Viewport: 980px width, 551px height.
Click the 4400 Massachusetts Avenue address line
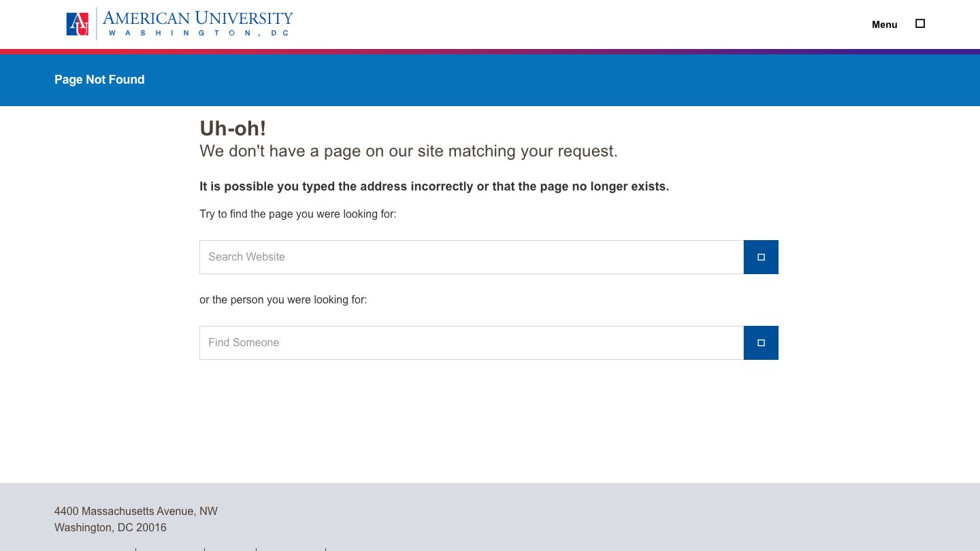click(136, 512)
